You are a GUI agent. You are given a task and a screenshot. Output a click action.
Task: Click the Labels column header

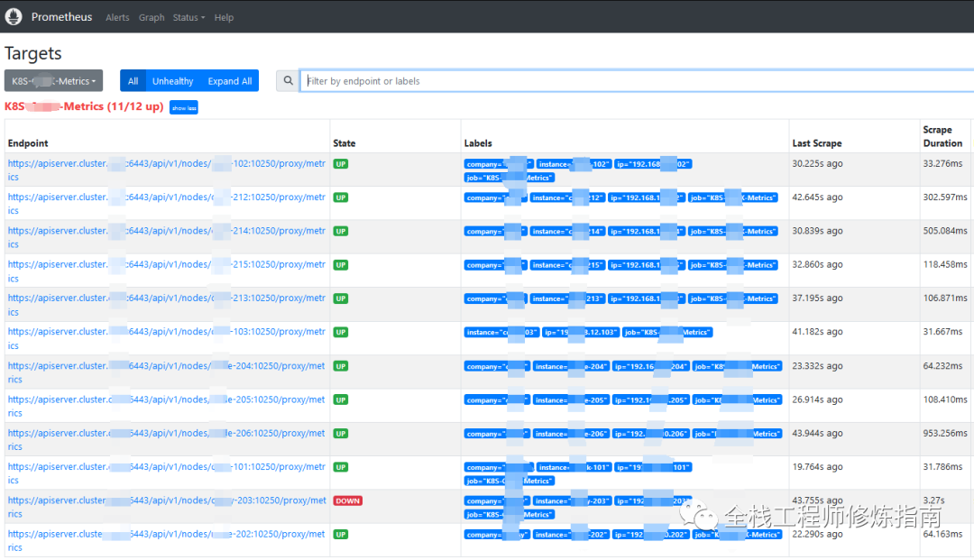coord(478,143)
